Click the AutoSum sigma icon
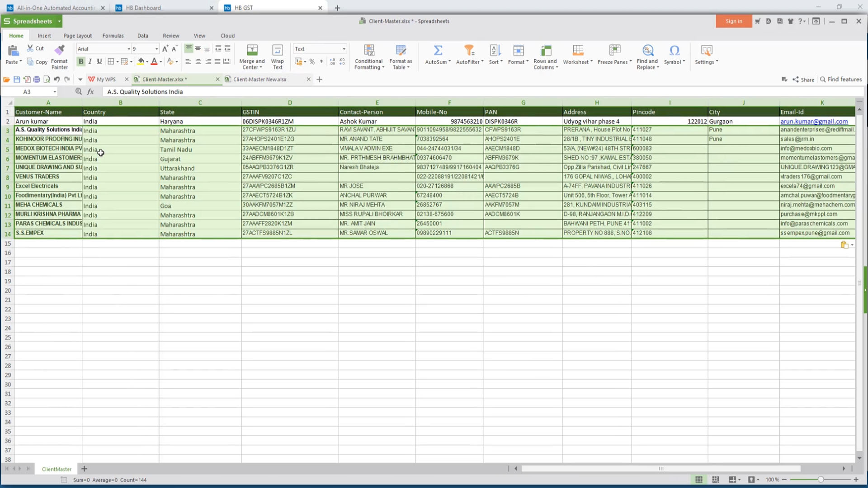868x488 pixels. 438,50
